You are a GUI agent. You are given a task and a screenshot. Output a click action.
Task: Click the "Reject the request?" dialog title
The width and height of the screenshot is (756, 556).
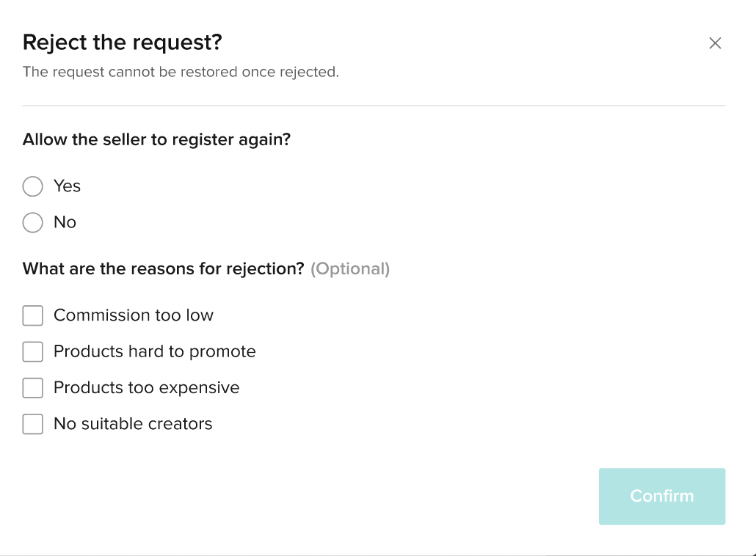(123, 43)
